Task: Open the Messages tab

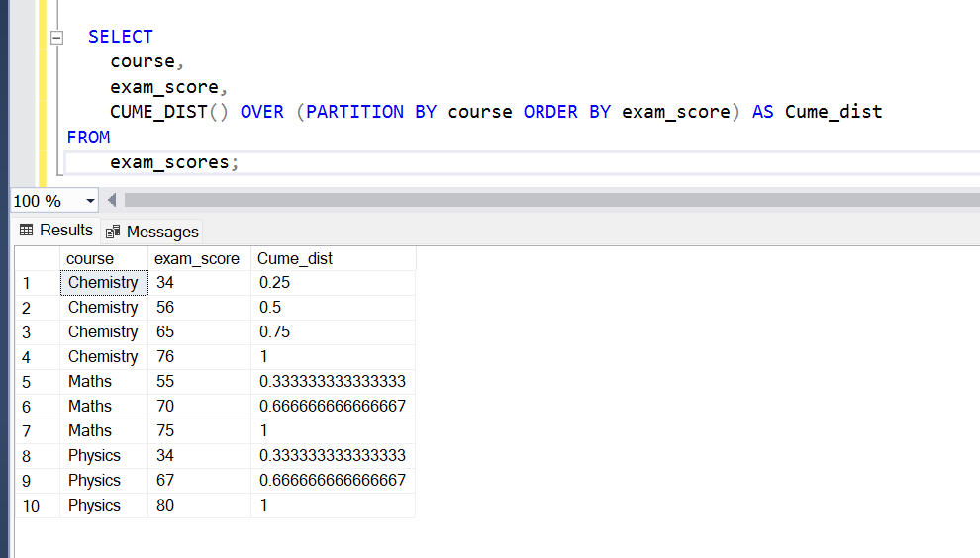Action: (x=152, y=232)
